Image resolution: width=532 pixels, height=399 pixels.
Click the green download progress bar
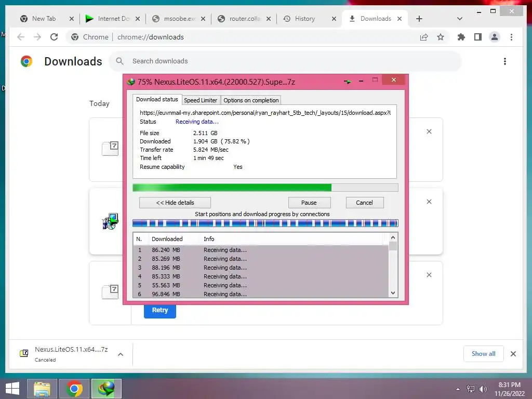265,188
